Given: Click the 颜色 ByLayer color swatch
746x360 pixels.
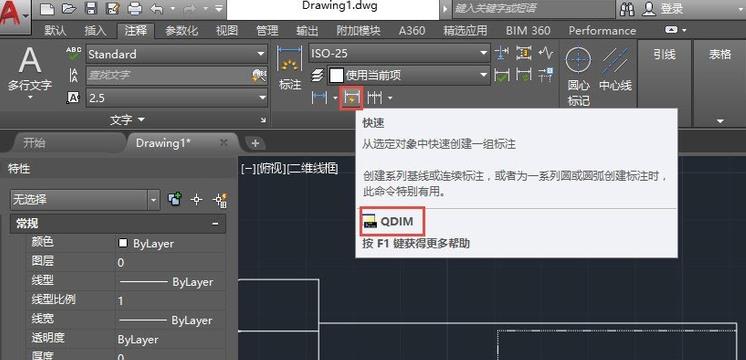Looking at the screenshot, I should (x=123, y=243).
